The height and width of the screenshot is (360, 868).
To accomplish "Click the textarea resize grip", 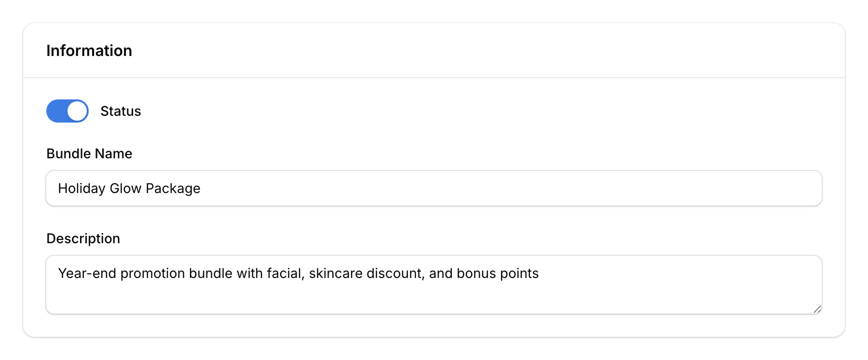I will (818, 310).
